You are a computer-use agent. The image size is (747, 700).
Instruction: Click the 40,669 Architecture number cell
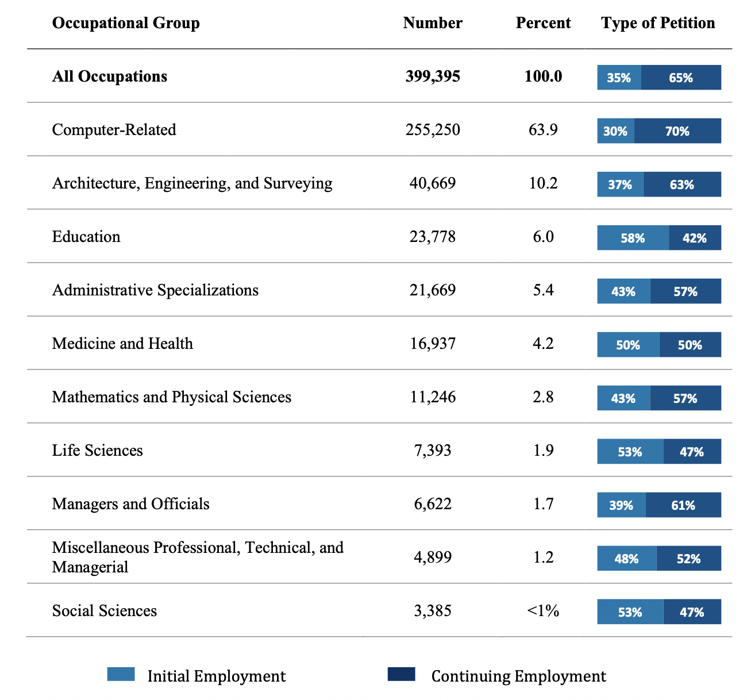click(x=433, y=183)
